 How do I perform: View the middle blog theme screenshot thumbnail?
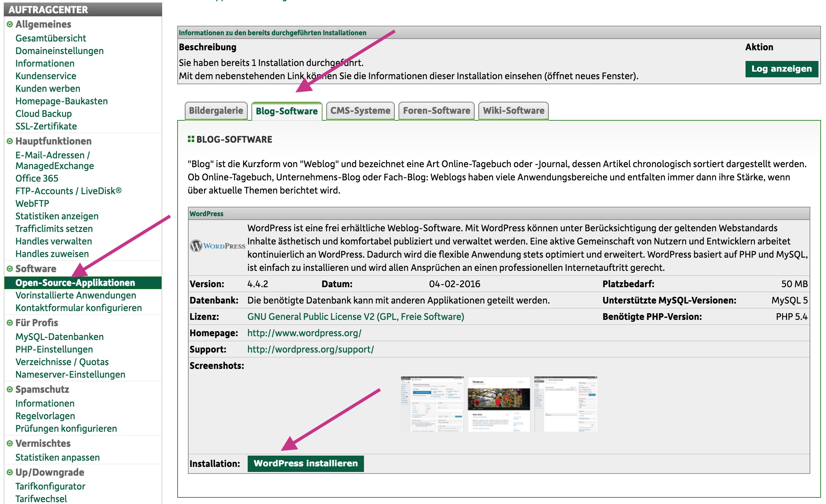tap(498, 404)
